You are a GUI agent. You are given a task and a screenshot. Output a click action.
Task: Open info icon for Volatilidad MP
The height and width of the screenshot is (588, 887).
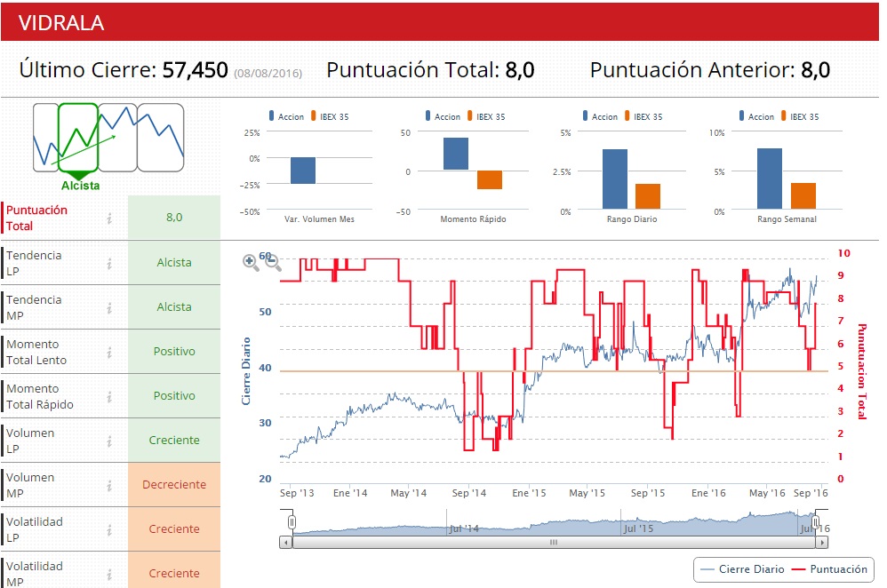tap(109, 574)
